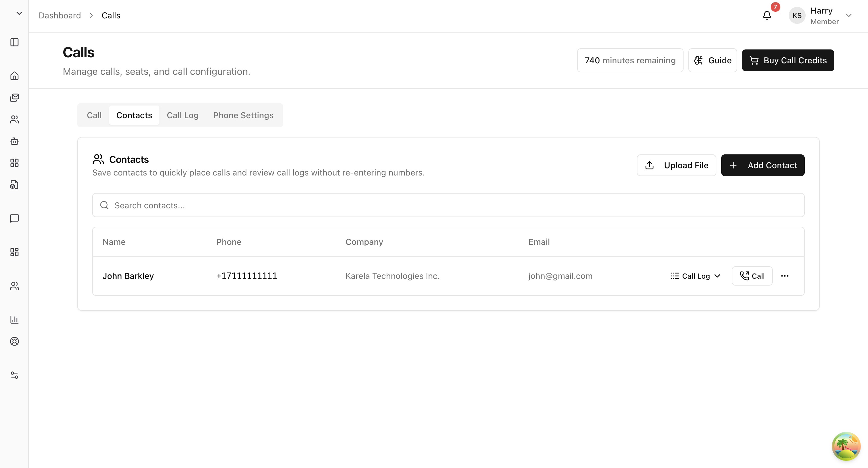Open the Guide button
Viewport: 868px width, 468px height.
click(712, 60)
